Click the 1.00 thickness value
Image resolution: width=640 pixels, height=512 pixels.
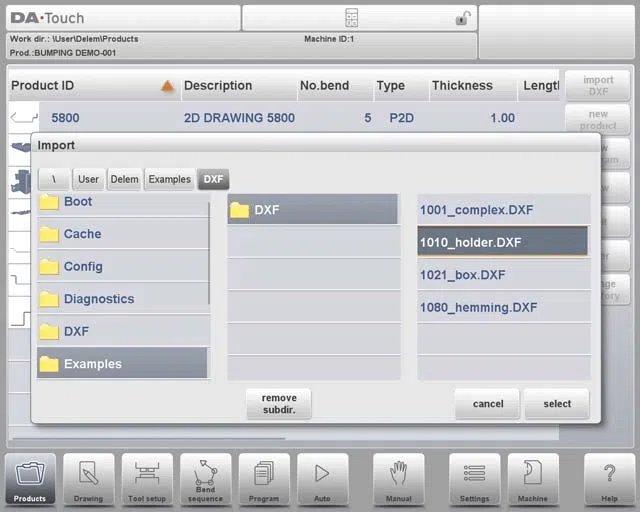click(x=502, y=118)
